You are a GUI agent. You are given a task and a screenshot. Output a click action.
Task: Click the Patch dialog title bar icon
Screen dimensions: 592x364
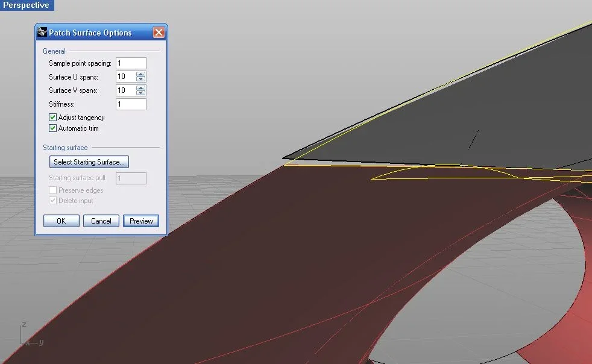(42, 33)
